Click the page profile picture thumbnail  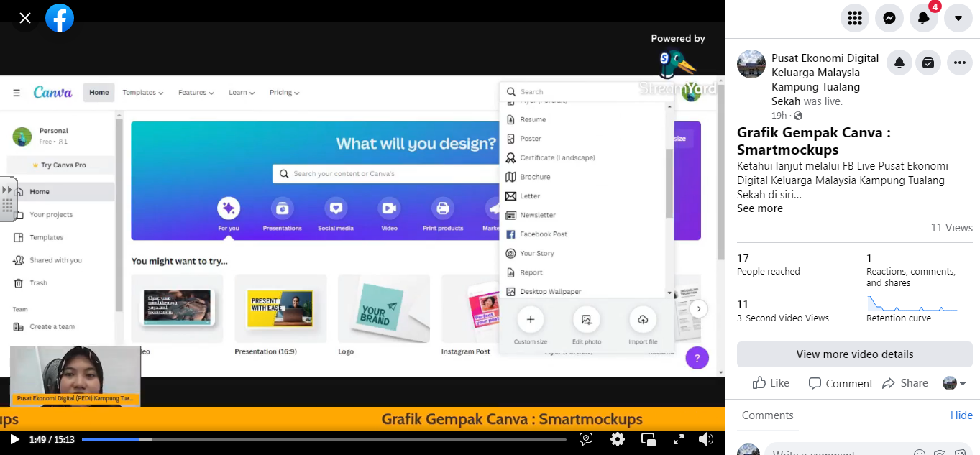[751, 64]
